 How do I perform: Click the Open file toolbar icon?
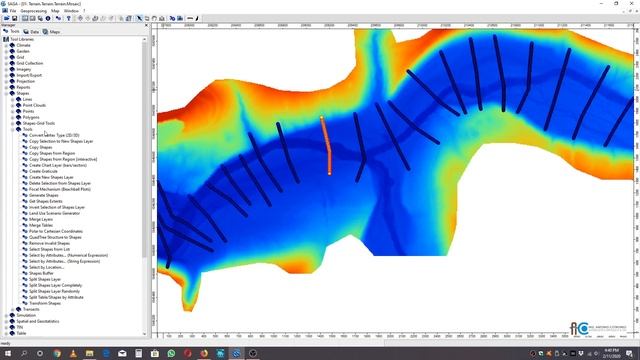click(x=6, y=18)
